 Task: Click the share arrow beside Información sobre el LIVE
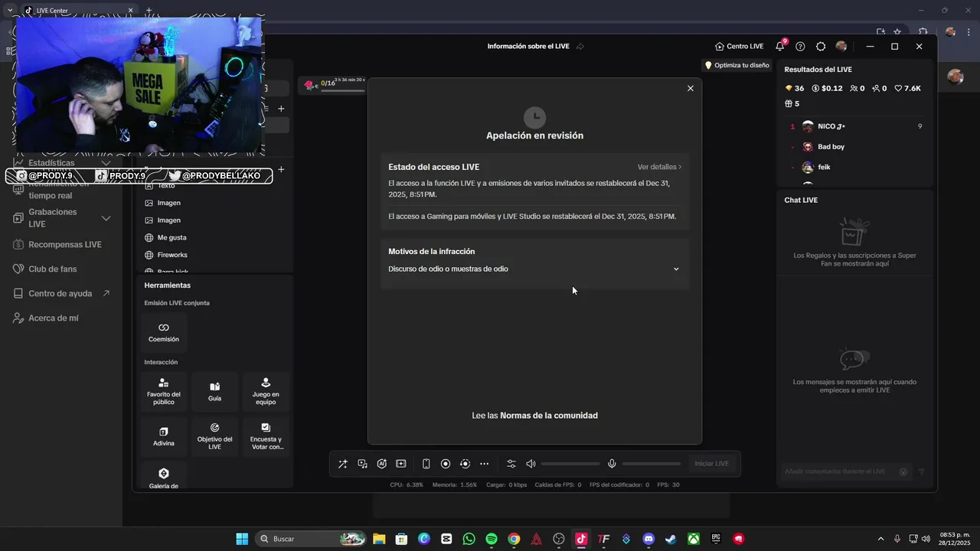[x=580, y=46]
